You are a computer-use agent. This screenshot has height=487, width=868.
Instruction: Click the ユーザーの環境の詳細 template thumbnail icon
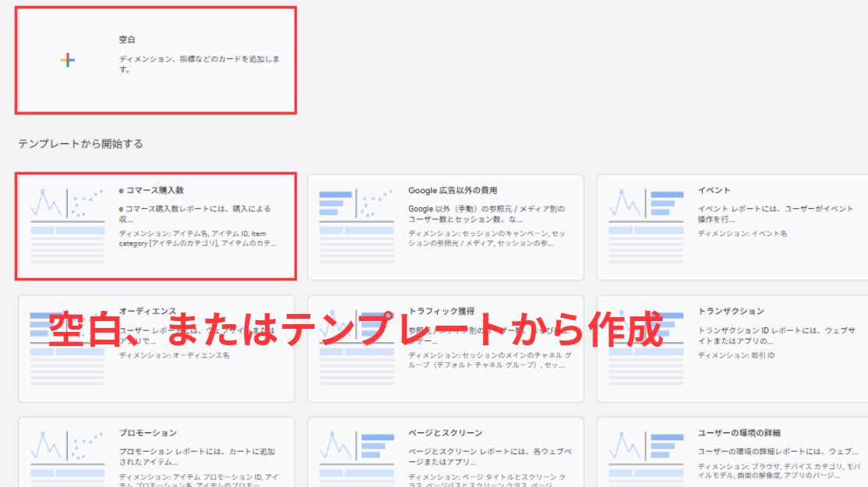pos(646,460)
